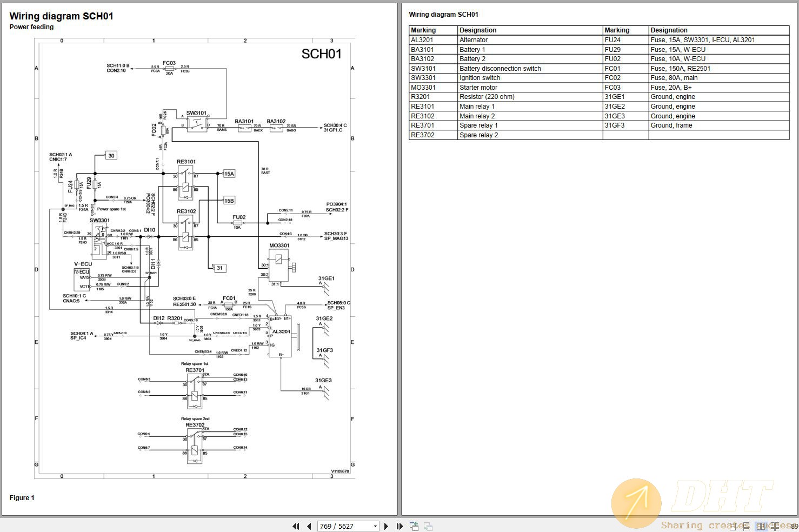
Task: Click the 'Starter motor' table cell
Action: [530, 88]
